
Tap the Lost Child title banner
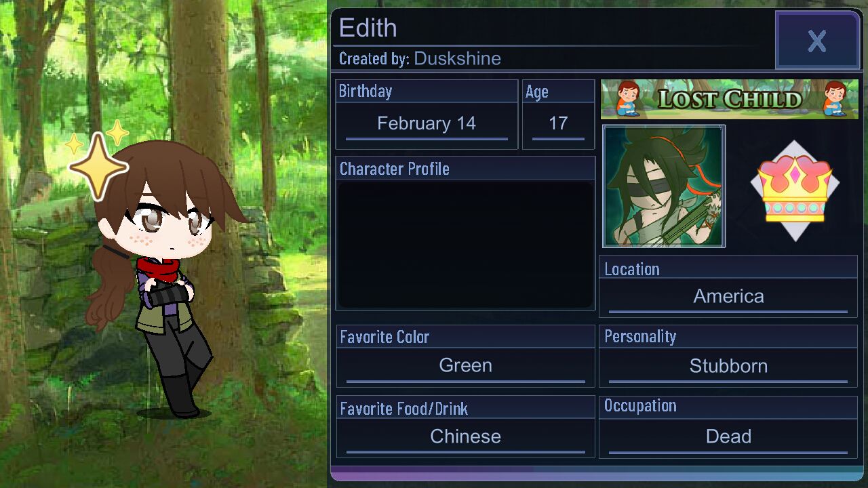730,99
